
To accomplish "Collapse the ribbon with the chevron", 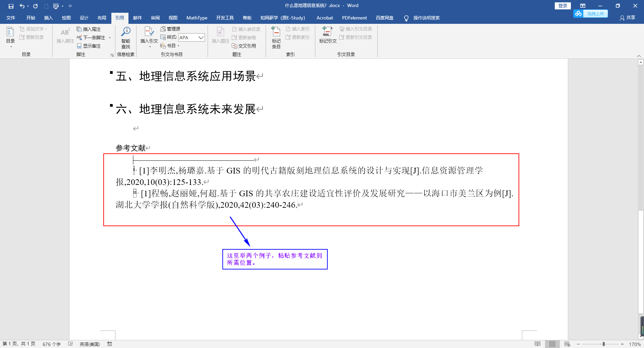I will click(639, 56).
